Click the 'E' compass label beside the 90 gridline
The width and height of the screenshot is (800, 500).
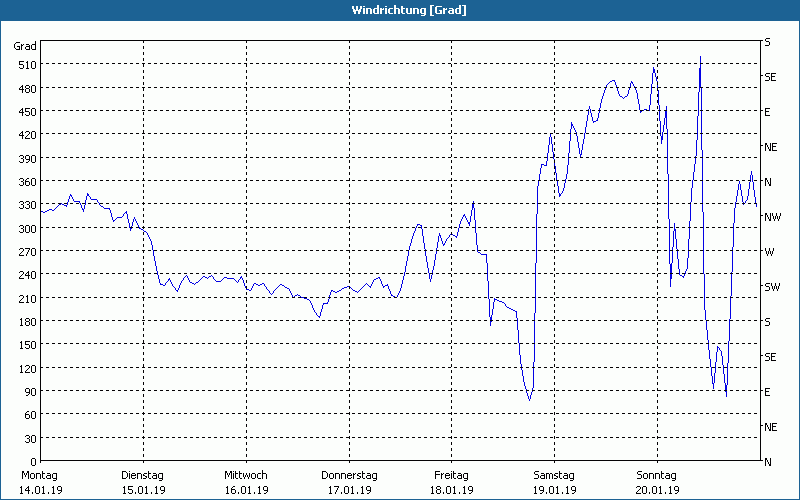pyautogui.click(x=767, y=392)
